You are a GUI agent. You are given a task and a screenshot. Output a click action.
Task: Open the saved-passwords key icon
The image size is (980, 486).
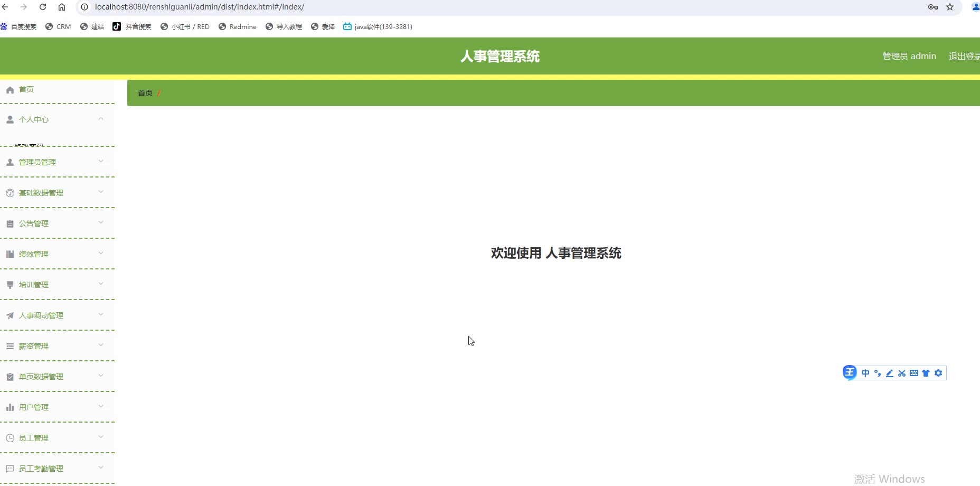point(933,7)
